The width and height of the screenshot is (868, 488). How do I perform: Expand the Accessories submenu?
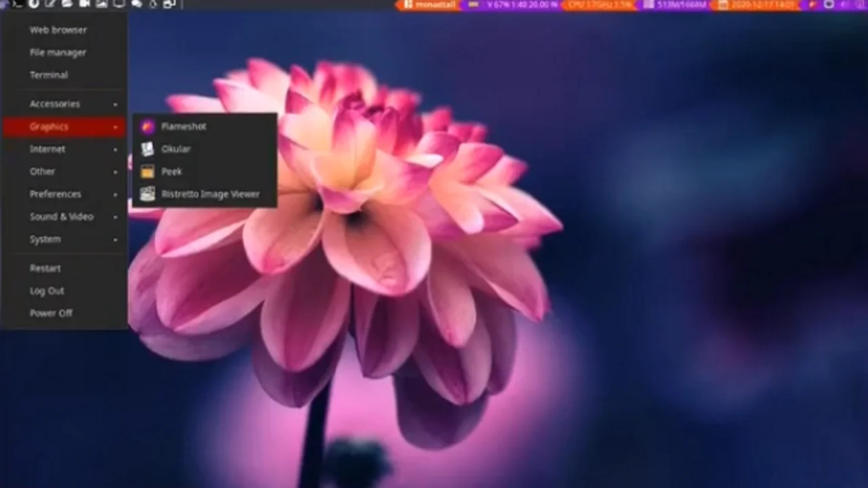pos(64,104)
